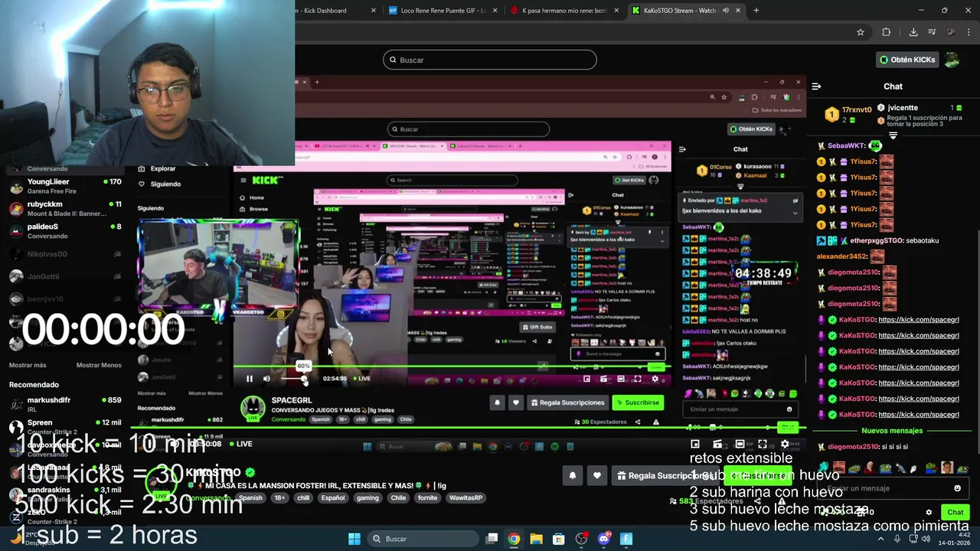Click username alexander3452 in chat
Viewport: 980px width, 551px height.
[842, 256]
